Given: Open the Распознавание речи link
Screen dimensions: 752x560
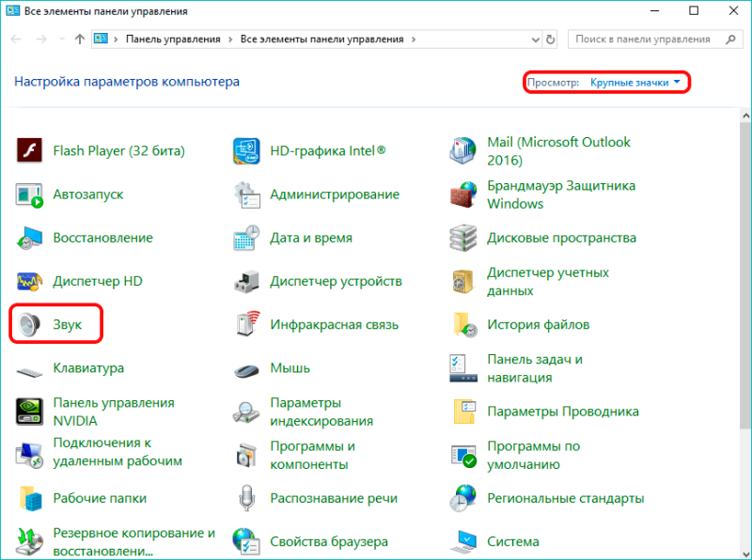Looking at the screenshot, I should [334, 498].
